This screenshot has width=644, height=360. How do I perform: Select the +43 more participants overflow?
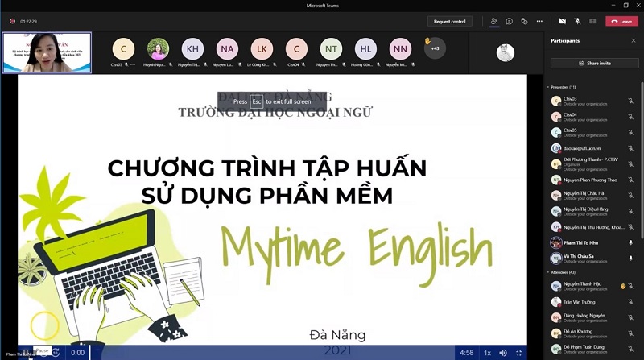[435, 48]
